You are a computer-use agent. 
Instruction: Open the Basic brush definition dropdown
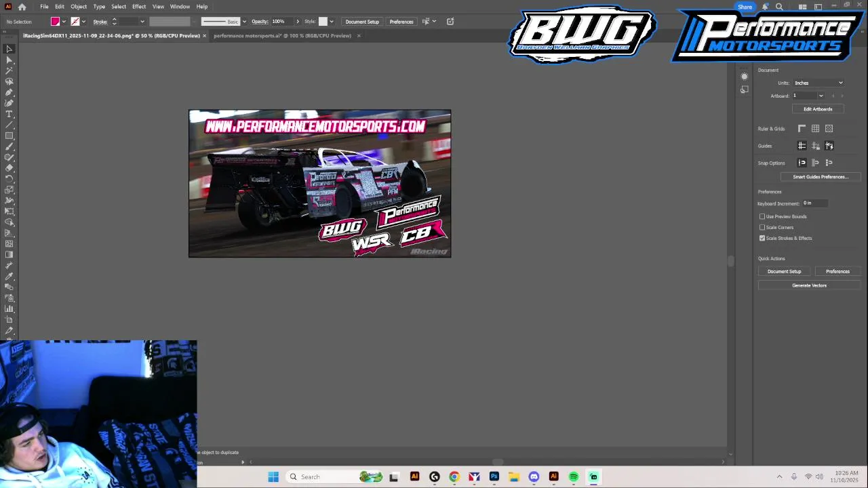pos(244,22)
